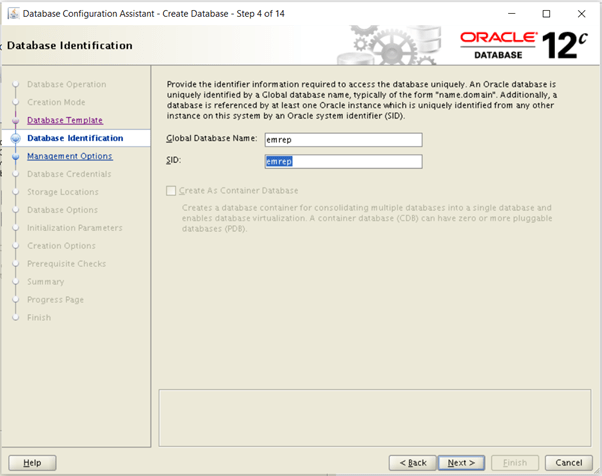Click the Management Options step bullet icon
The width and height of the screenshot is (602, 476).
point(15,157)
